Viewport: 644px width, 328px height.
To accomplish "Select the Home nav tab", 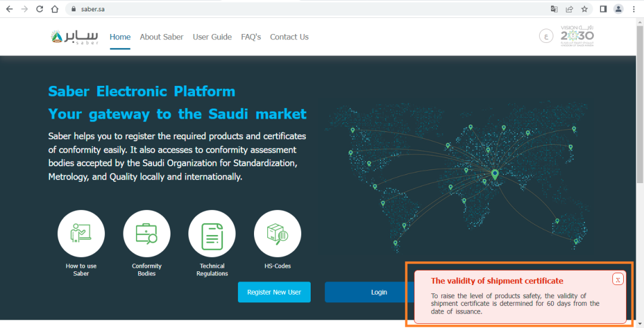I will tap(120, 37).
